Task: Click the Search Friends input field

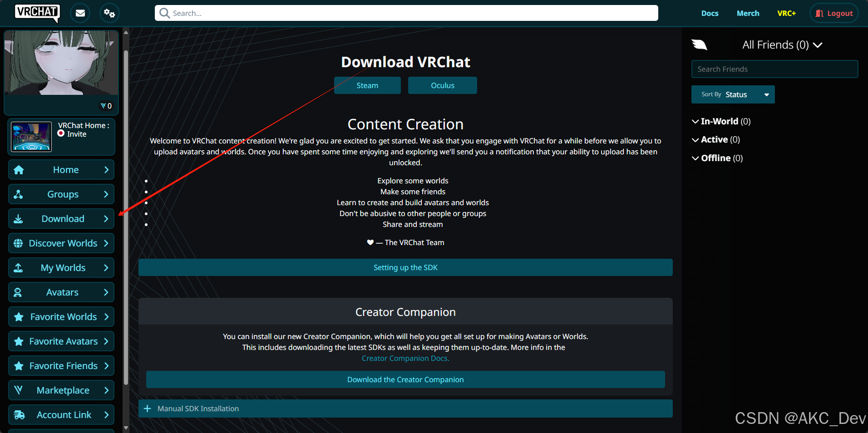Action: (774, 69)
